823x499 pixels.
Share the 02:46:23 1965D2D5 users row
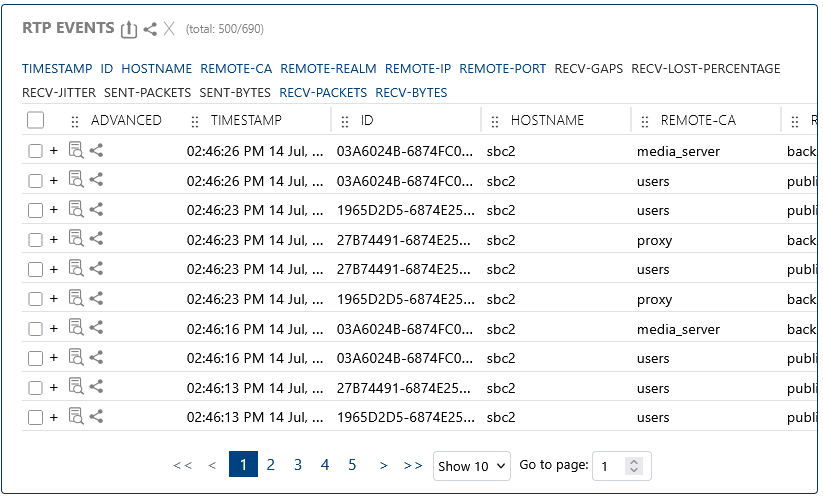(x=96, y=209)
